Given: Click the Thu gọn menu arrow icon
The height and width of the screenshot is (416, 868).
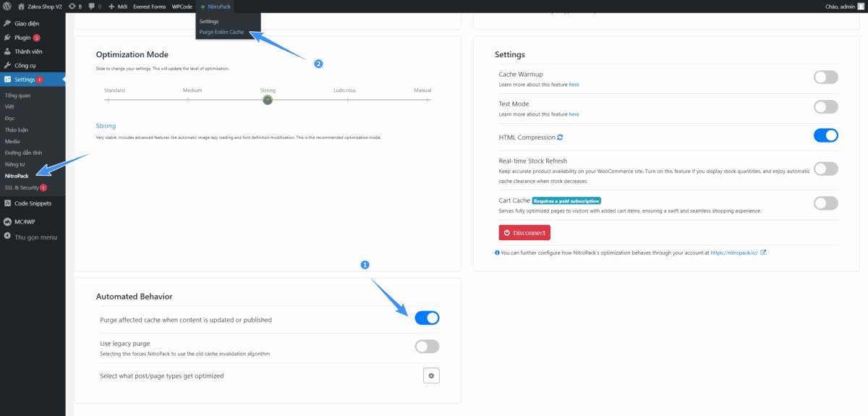Looking at the screenshot, I should tap(7, 237).
